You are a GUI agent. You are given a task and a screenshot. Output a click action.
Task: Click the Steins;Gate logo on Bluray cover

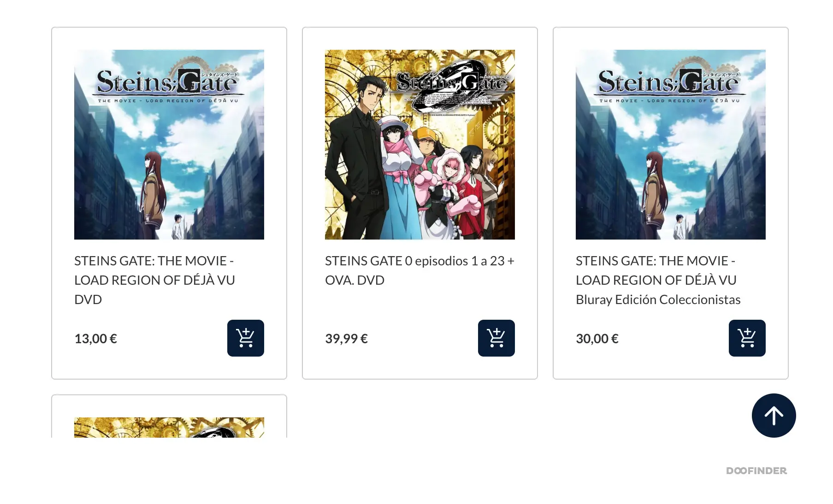pyautogui.click(x=669, y=83)
